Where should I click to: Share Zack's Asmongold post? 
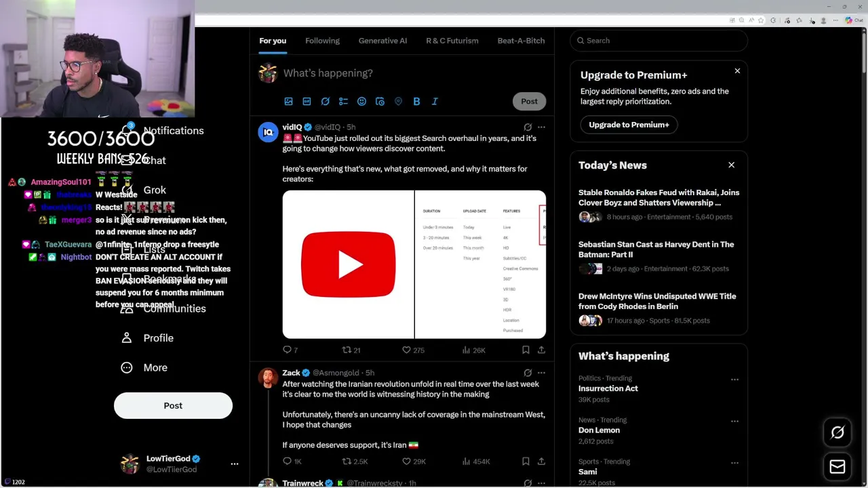click(x=541, y=461)
